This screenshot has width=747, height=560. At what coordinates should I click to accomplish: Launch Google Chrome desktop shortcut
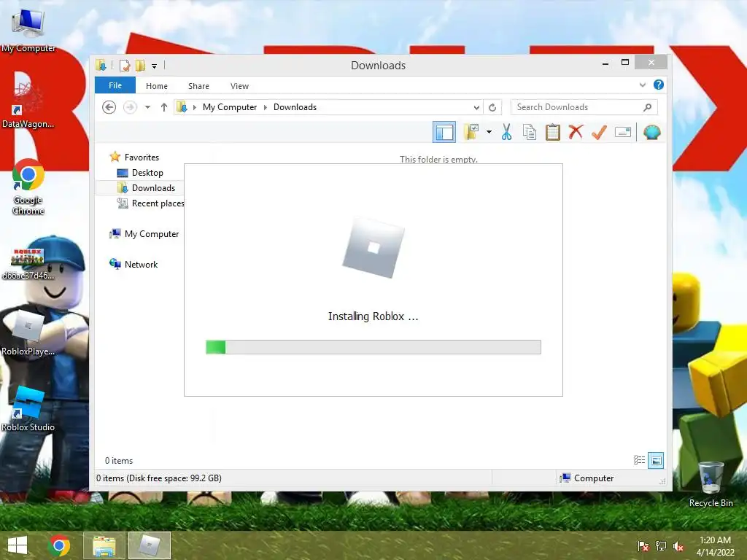point(28,187)
